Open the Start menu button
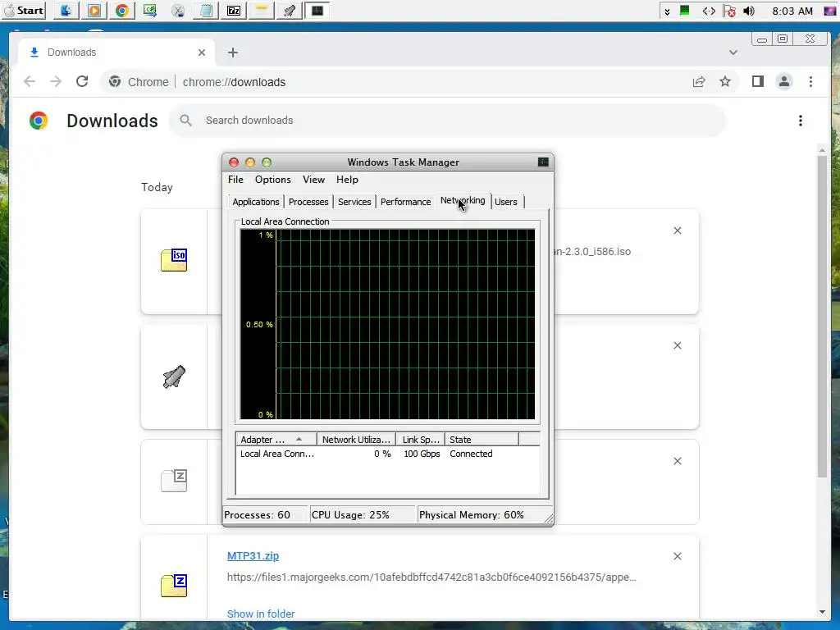This screenshot has height=630, width=840. click(24, 11)
